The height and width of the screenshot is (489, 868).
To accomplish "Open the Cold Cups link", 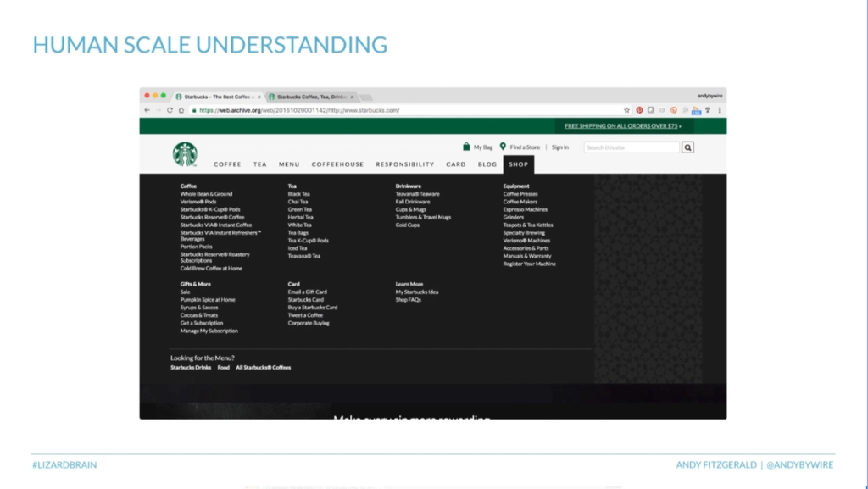I will point(408,225).
